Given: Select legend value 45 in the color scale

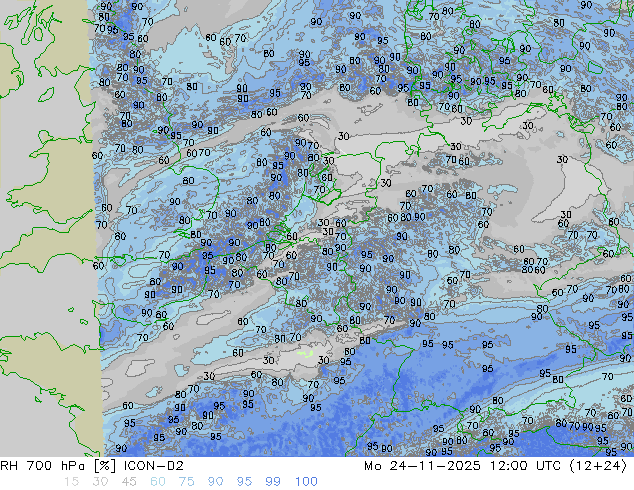Looking at the screenshot, I should click(x=129, y=482).
